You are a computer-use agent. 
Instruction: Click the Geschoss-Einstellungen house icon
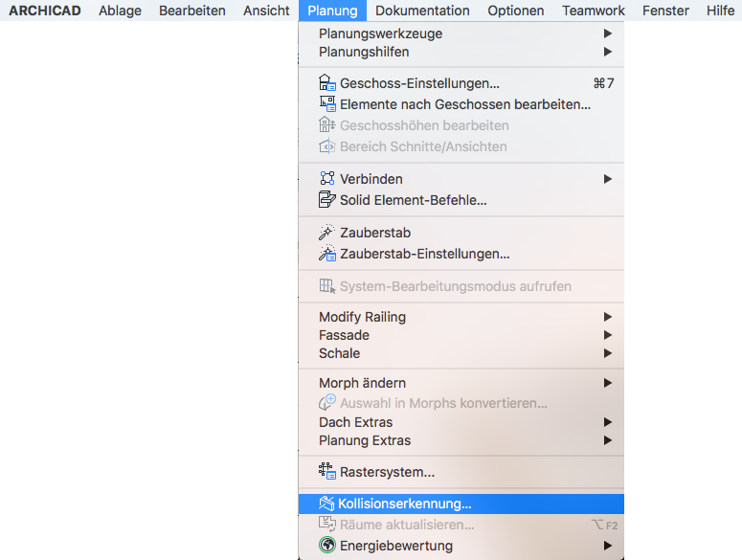[327, 82]
